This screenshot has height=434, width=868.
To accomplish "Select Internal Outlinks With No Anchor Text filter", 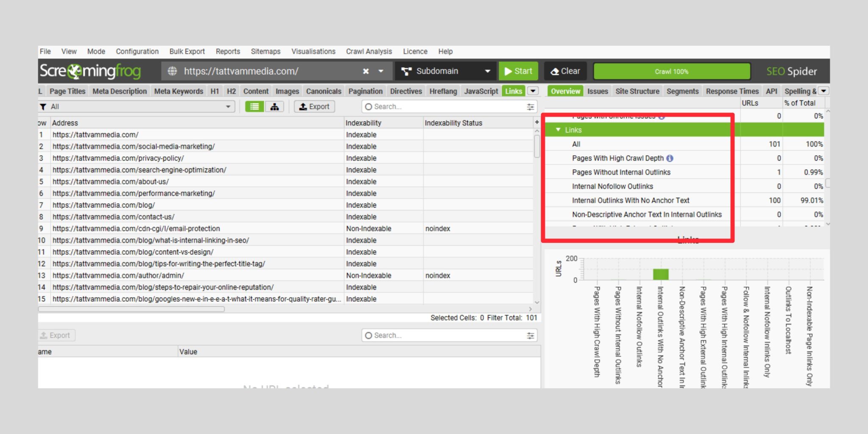I will [631, 200].
